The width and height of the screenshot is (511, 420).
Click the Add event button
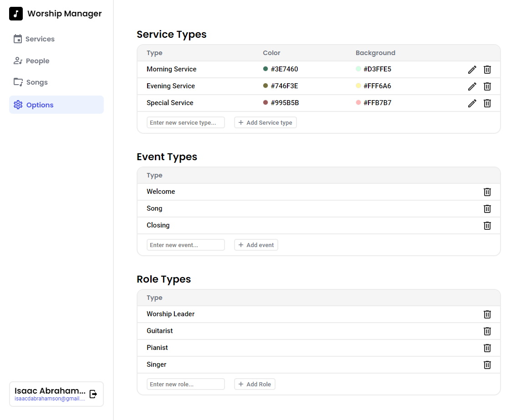click(256, 244)
